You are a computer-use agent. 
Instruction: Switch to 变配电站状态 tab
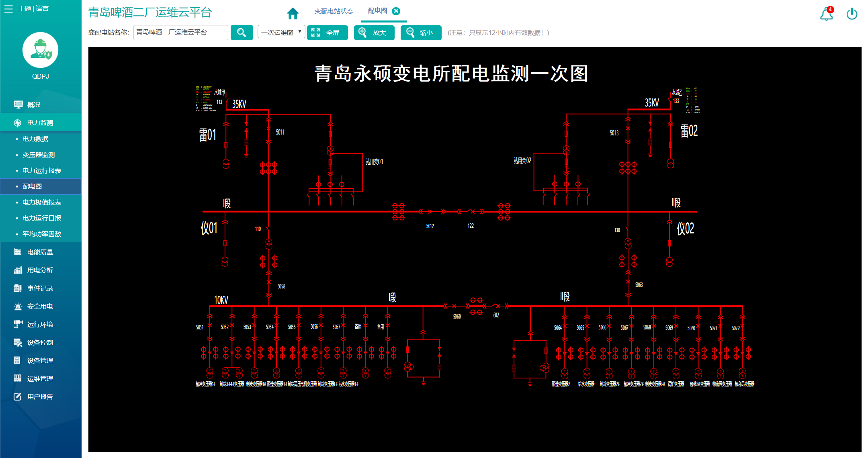pyautogui.click(x=334, y=11)
